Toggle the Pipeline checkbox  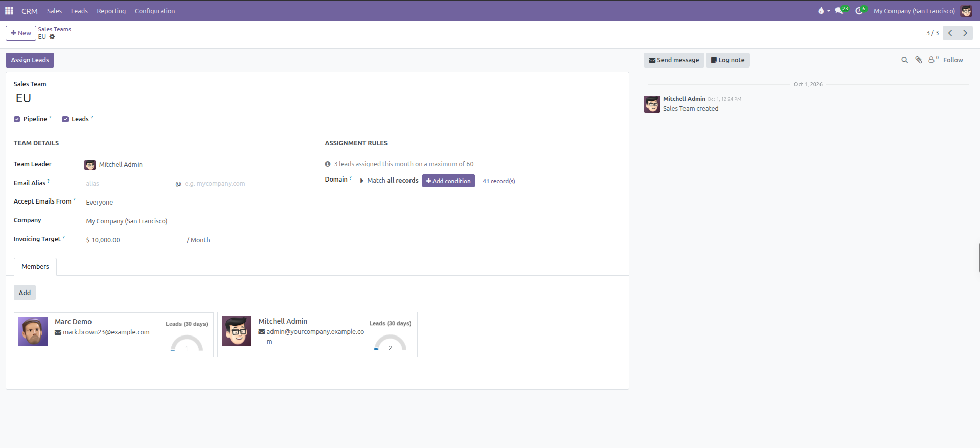click(17, 119)
